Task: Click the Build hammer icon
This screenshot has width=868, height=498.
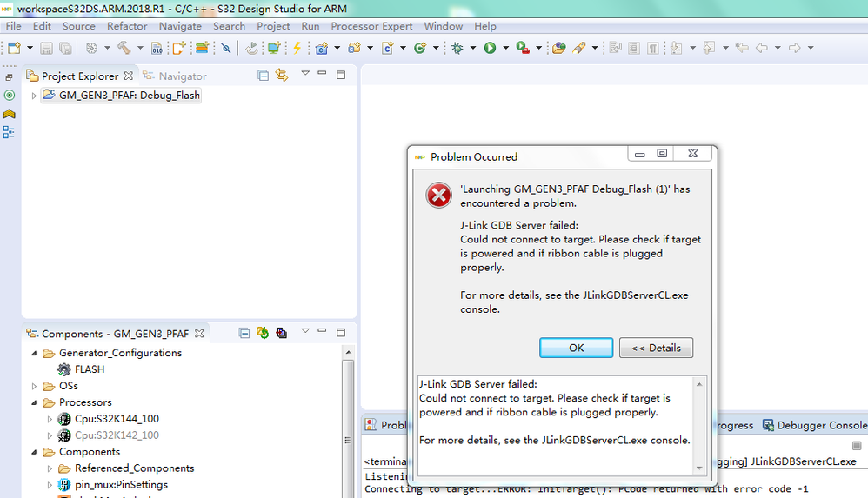Action: pos(124,48)
